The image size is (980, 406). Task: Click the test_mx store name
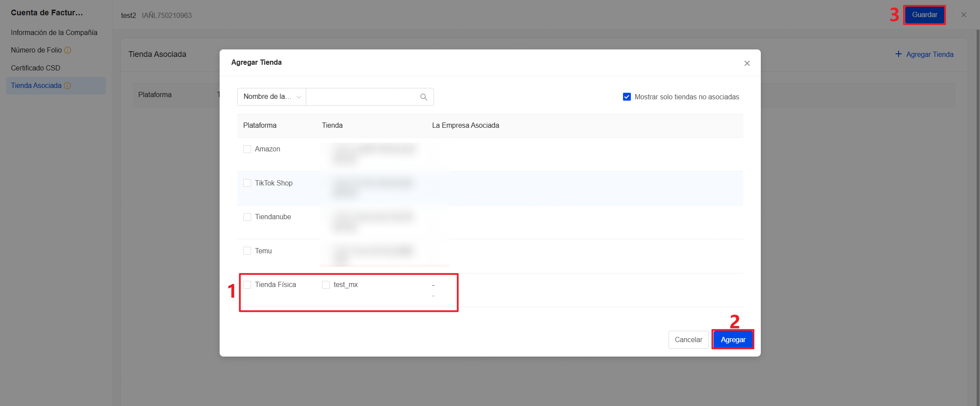346,285
